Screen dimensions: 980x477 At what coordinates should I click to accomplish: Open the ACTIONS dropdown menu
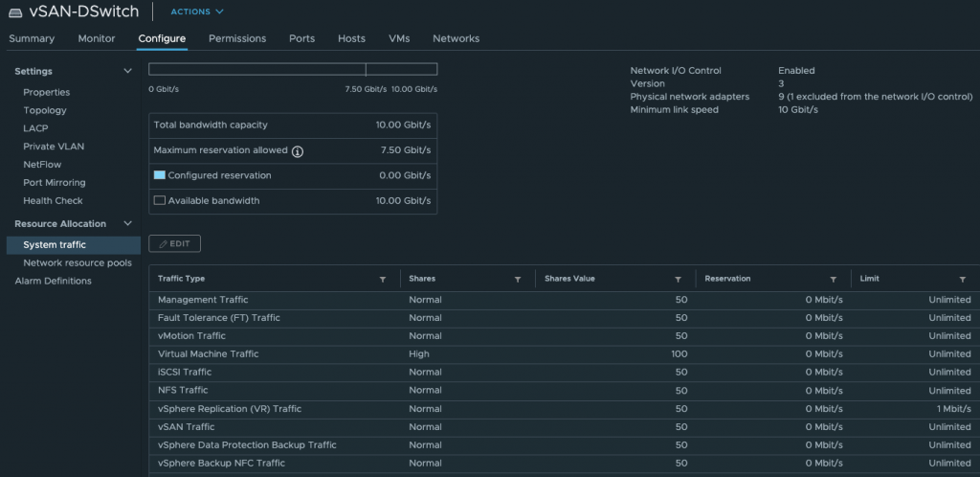click(x=197, y=11)
